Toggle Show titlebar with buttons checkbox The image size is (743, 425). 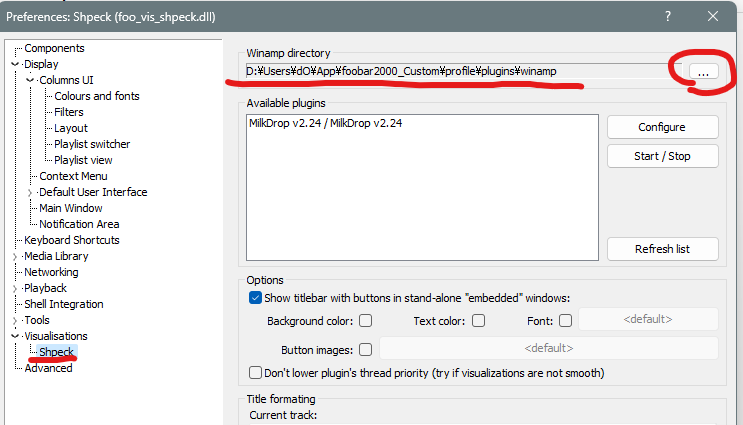coord(255,298)
